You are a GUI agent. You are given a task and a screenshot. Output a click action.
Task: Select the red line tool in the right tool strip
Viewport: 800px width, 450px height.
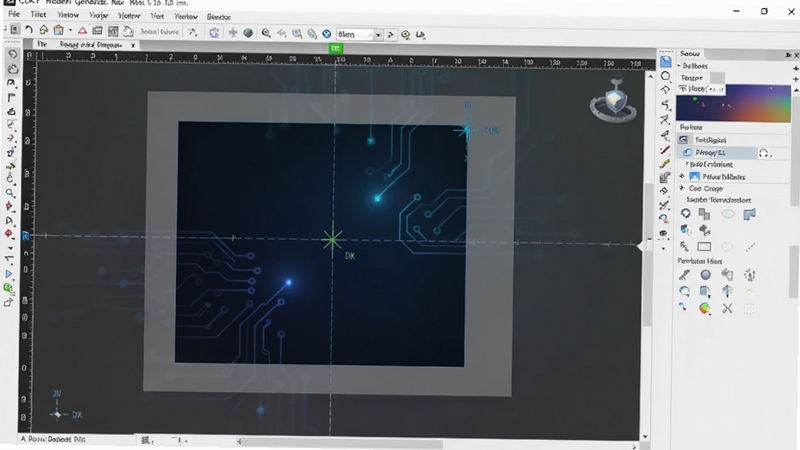pos(664,150)
